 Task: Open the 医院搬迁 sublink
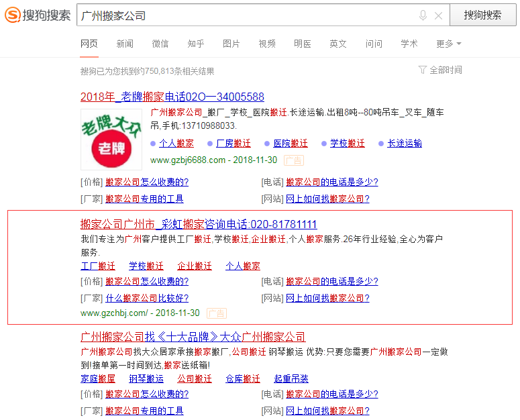[x=291, y=143]
